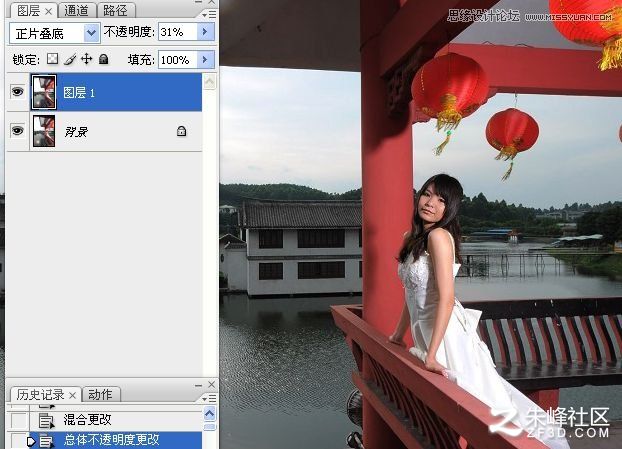This screenshot has height=449, width=622.
Task: Click the layers list scroll up arrow
Action: pyautogui.click(x=209, y=82)
